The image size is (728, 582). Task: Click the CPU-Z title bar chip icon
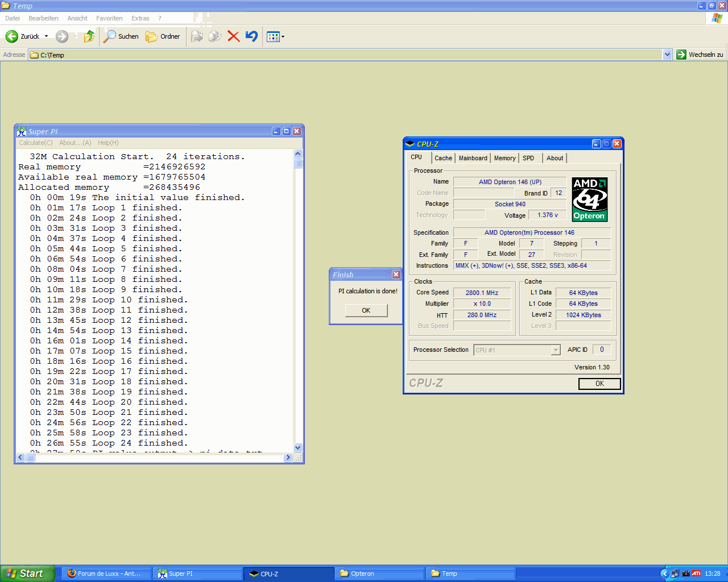point(410,144)
